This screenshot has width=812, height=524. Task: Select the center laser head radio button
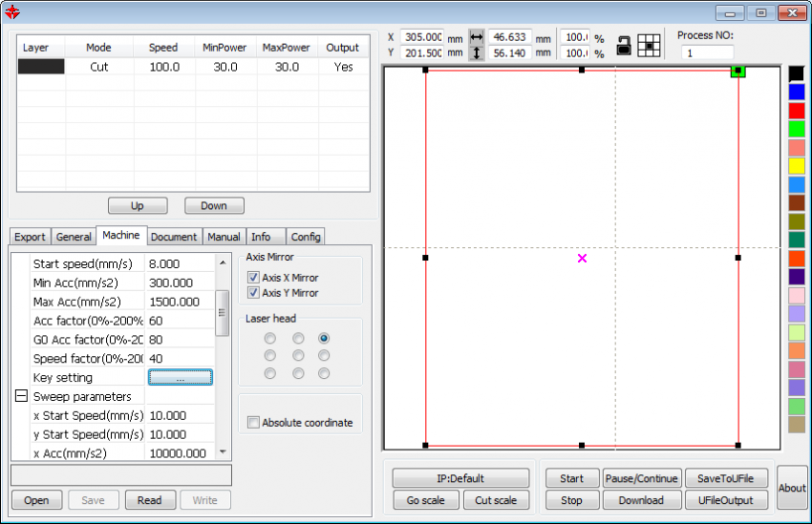tap(298, 356)
